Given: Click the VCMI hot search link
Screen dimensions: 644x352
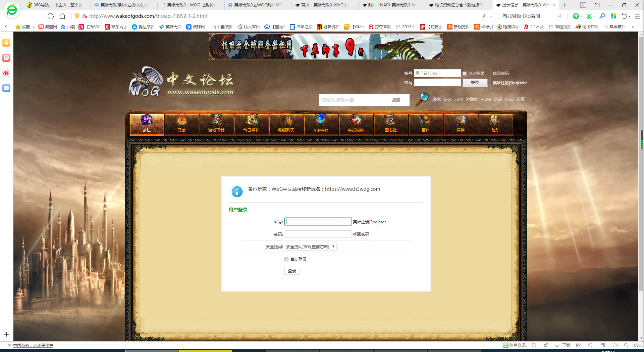Looking at the screenshot, I should (x=486, y=99).
